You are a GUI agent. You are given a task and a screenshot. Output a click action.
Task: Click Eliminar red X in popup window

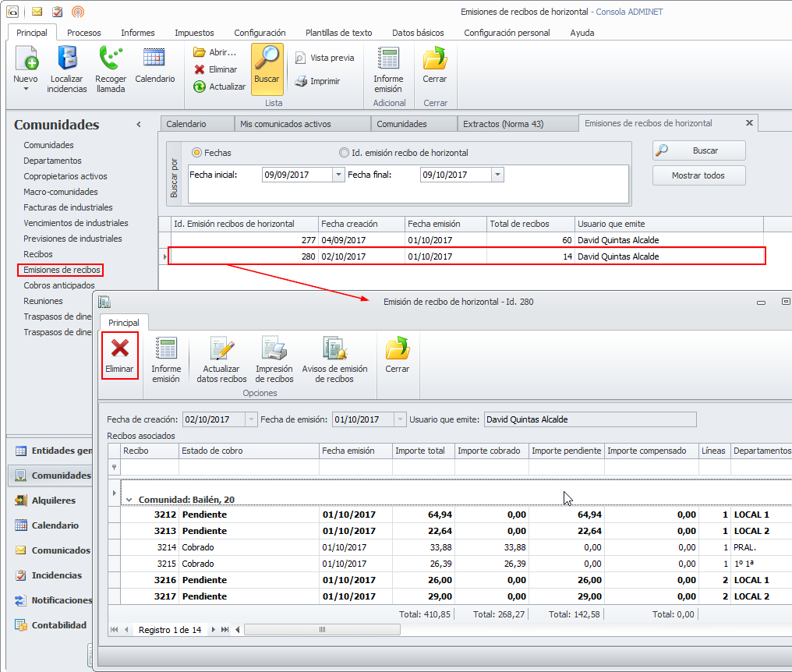pos(120,349)
